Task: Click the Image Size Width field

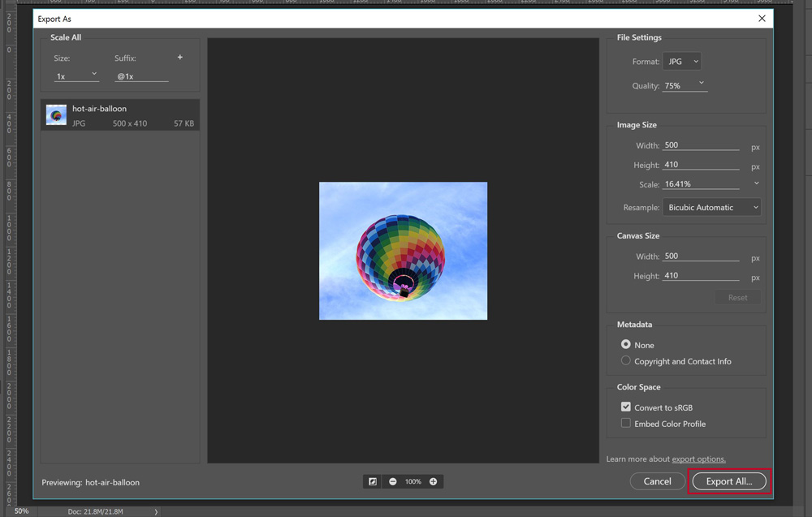Action: pos(701,145)
